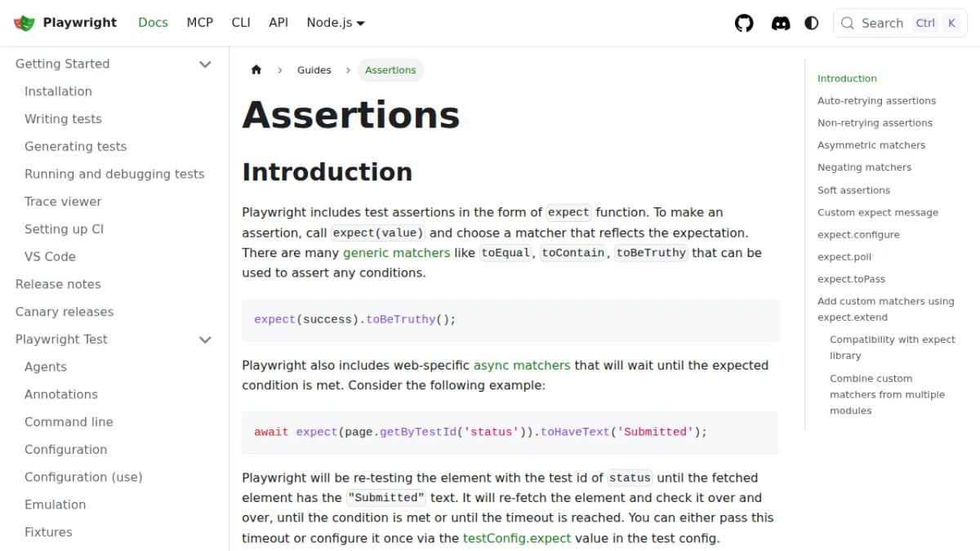980x551 pixels.
Task: Open Emulation page
Action: [x=55, y=504]
